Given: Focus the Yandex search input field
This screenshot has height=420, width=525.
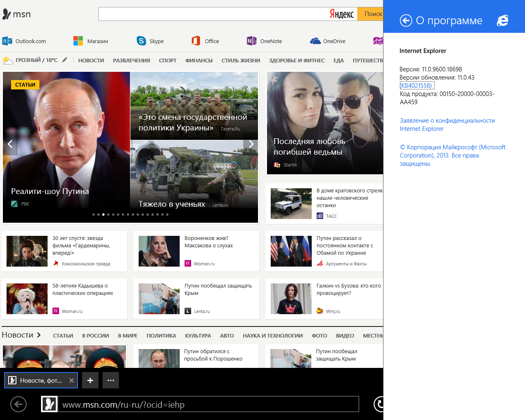Looking at the screenshot, I should tap(213, 14).
